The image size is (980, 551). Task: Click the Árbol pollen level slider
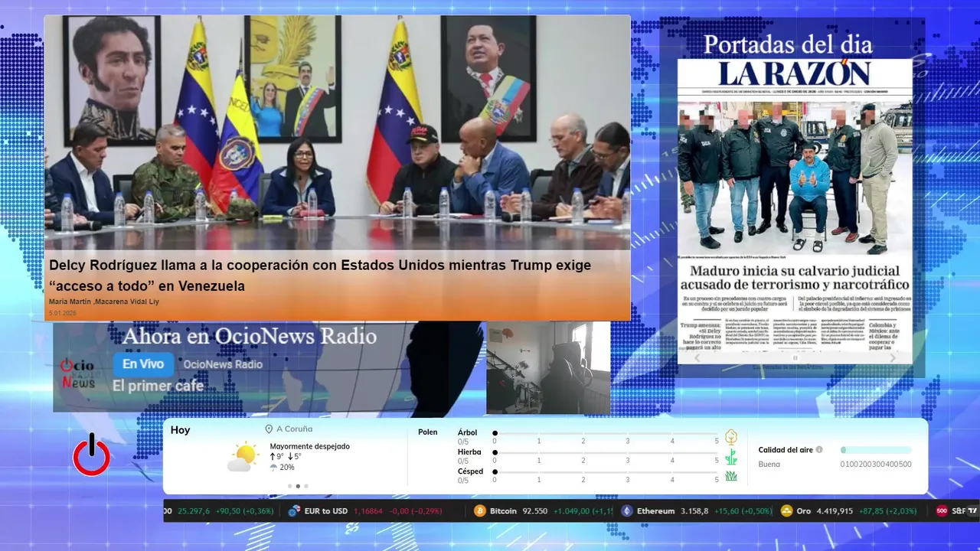606,433
